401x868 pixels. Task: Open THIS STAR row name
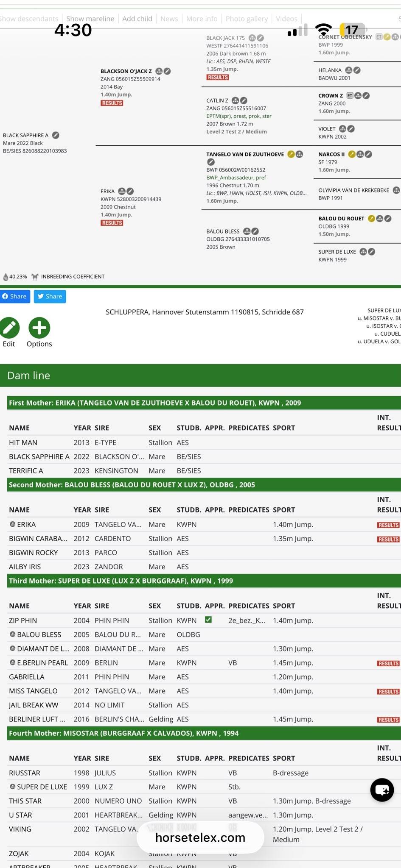coord(25,801)
